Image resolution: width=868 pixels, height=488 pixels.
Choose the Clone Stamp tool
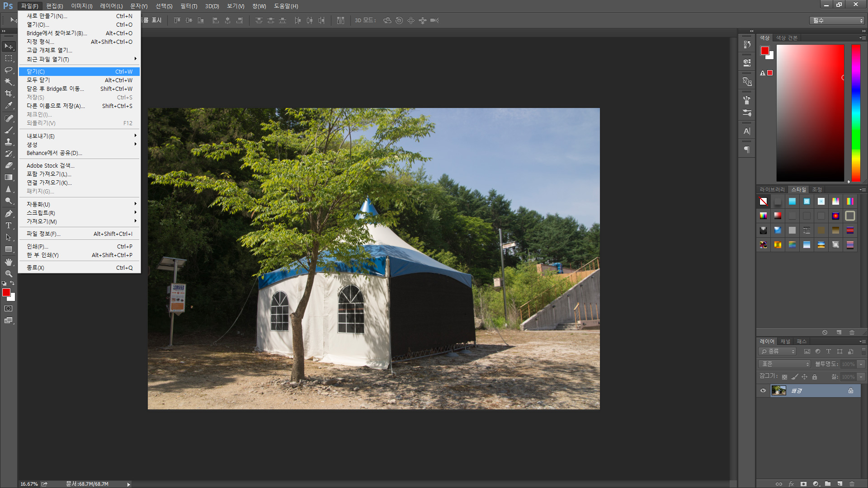[9, 142]
